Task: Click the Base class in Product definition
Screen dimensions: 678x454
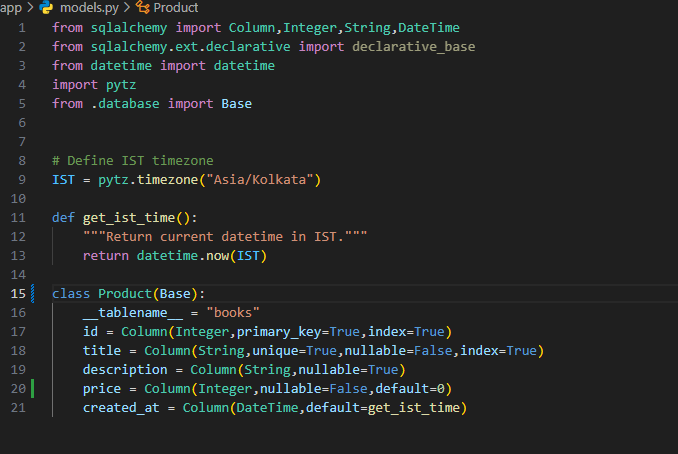Action: (178, 294)
